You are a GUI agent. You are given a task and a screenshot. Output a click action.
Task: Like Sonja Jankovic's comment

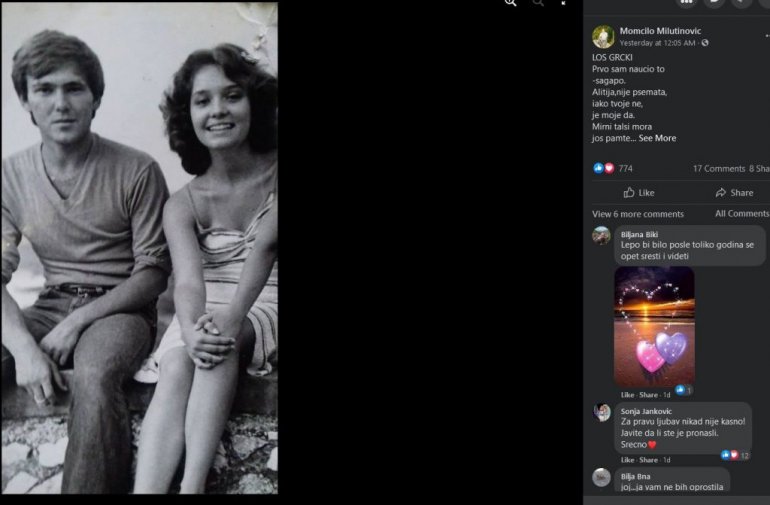point(627,460)
